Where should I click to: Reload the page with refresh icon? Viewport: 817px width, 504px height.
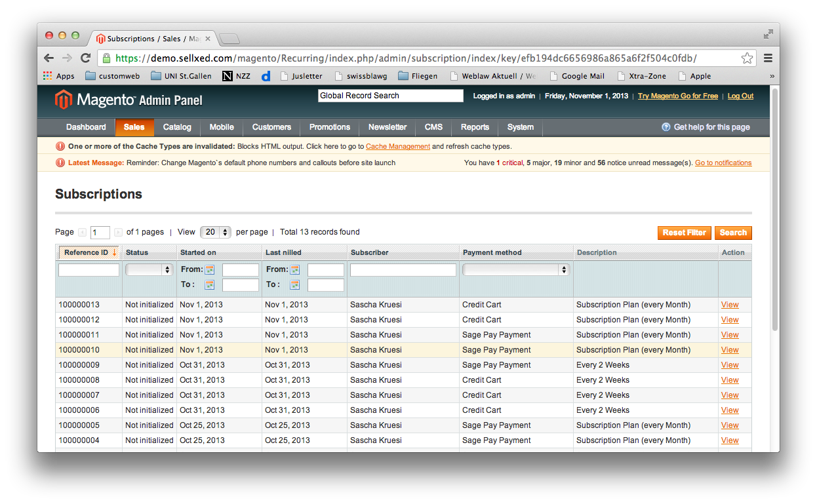tap(85, 58)
